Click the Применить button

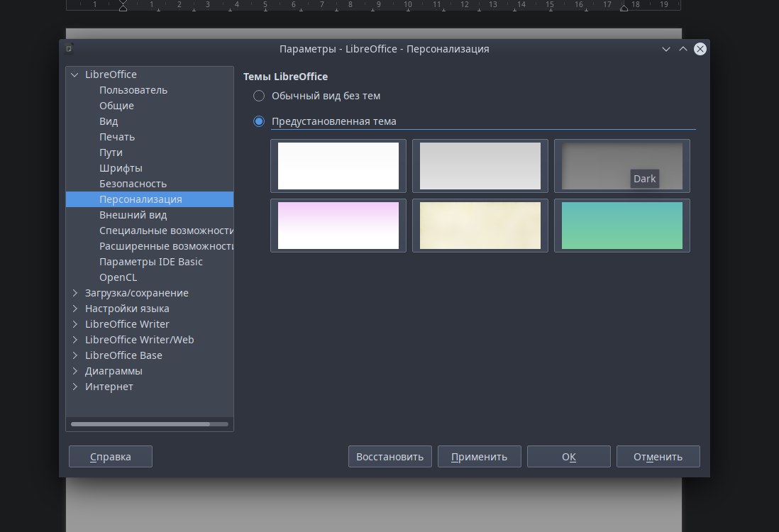point(480,457)
